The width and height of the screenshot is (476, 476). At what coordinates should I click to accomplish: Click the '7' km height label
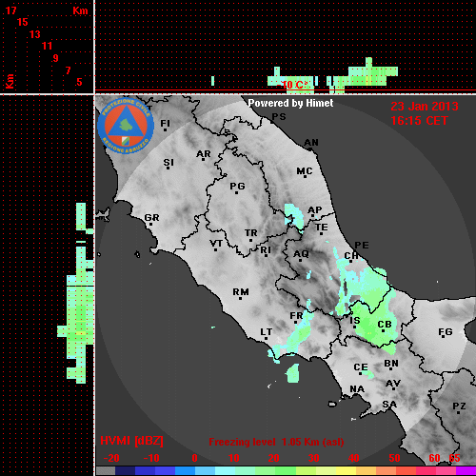coord(68,70)
